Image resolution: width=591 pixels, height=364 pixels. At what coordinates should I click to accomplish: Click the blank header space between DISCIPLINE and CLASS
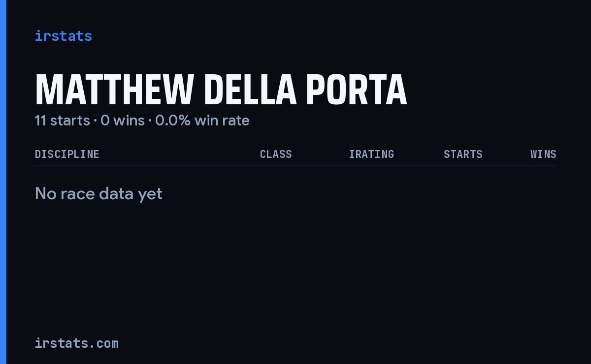pos(180,154)
